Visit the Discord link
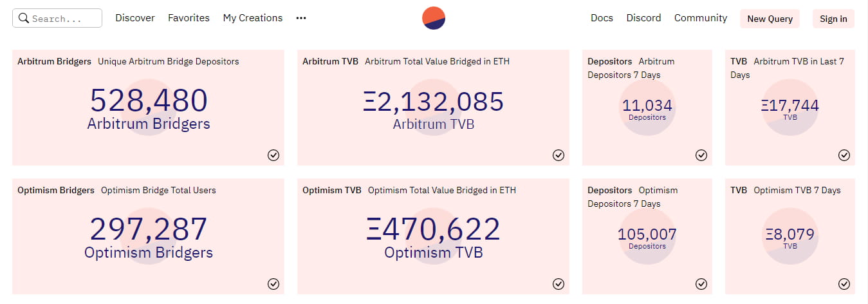Screen dimensions: 868x304 click(643, 18)
